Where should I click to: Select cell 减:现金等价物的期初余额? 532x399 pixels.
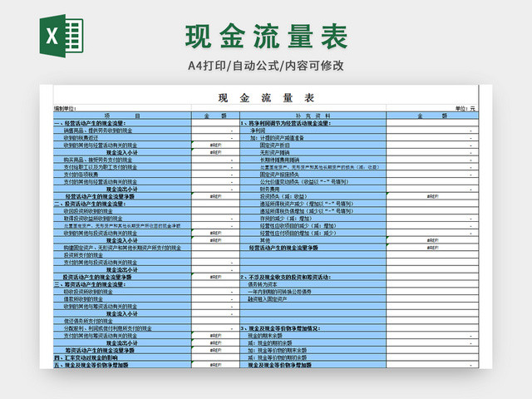[x=313, y=357]
